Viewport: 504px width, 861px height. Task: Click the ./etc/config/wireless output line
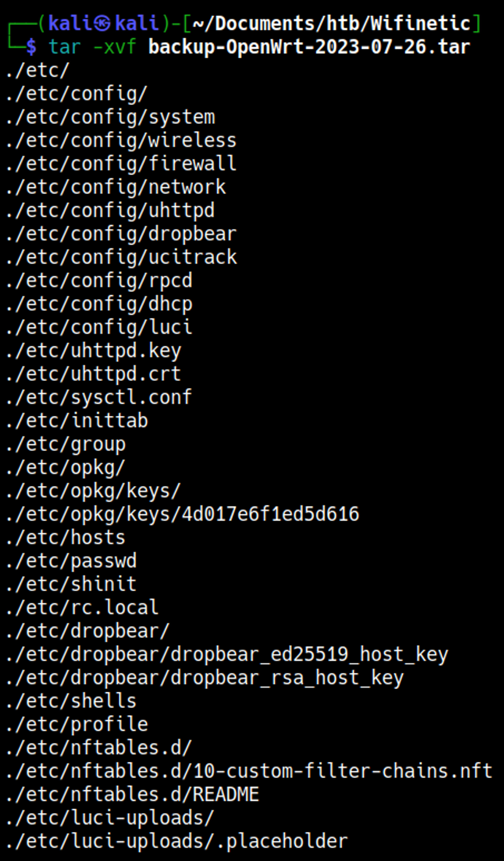tap(121, 140)
